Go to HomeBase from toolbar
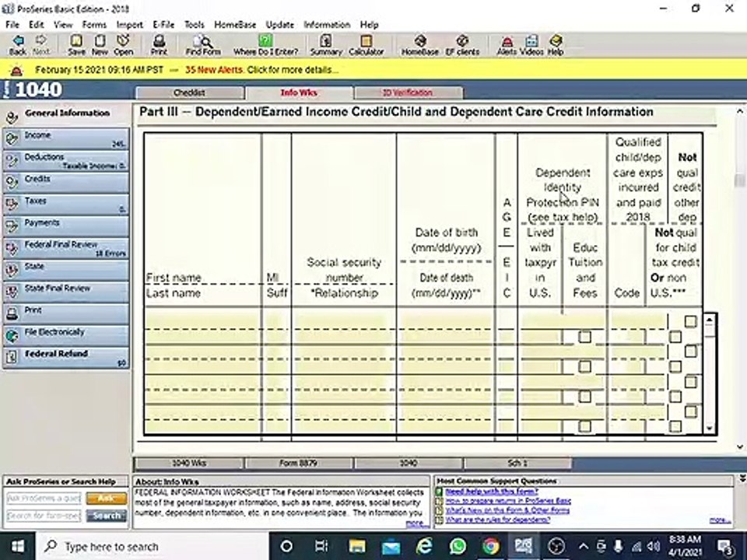Screen dimensions: 747x560 tap(419, 45)
